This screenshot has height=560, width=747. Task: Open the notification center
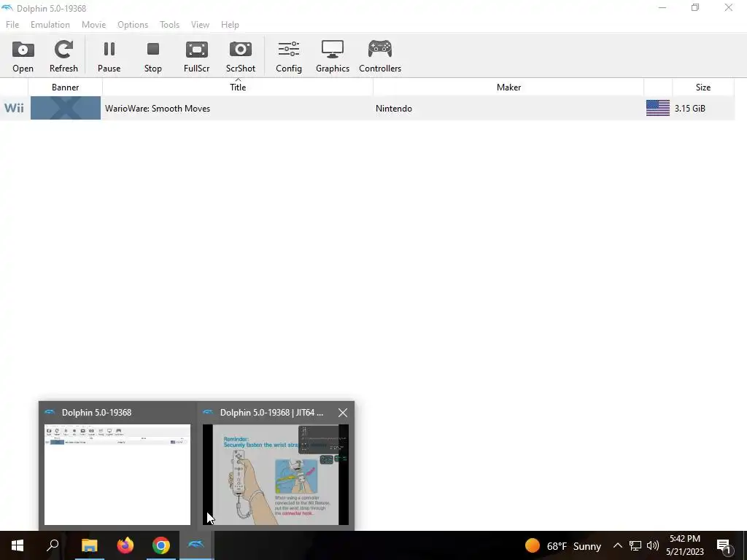pyautogui.click(x=724, y=545)
